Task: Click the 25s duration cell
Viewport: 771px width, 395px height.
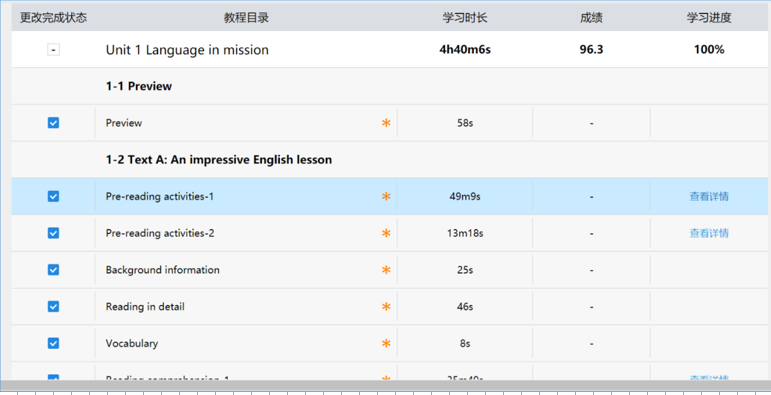Action: [x=465, y=270]
